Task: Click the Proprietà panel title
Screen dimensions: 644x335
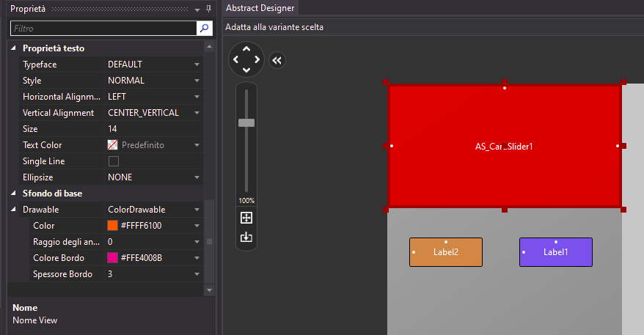Action: point(28,9)
